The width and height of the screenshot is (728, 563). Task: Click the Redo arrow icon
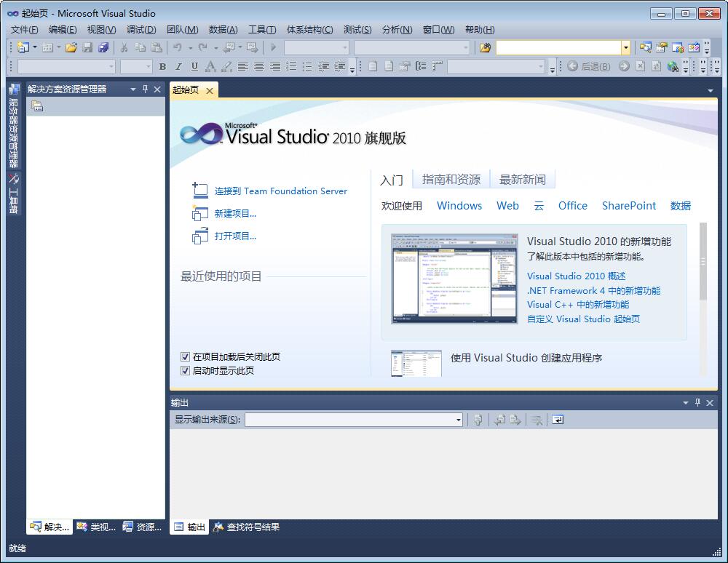[203, 47]
